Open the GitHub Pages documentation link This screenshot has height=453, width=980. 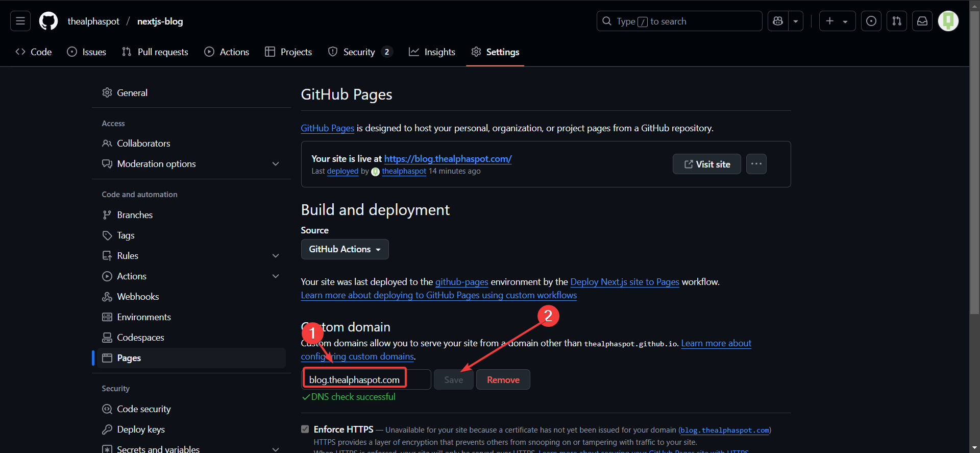coord(327,128)
